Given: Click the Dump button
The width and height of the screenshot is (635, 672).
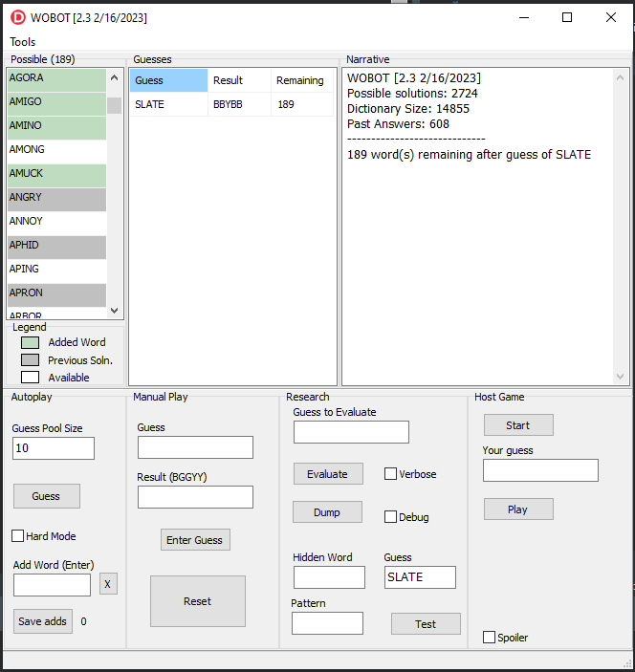Looking at the screenshot, I should (x=327, y=512).
